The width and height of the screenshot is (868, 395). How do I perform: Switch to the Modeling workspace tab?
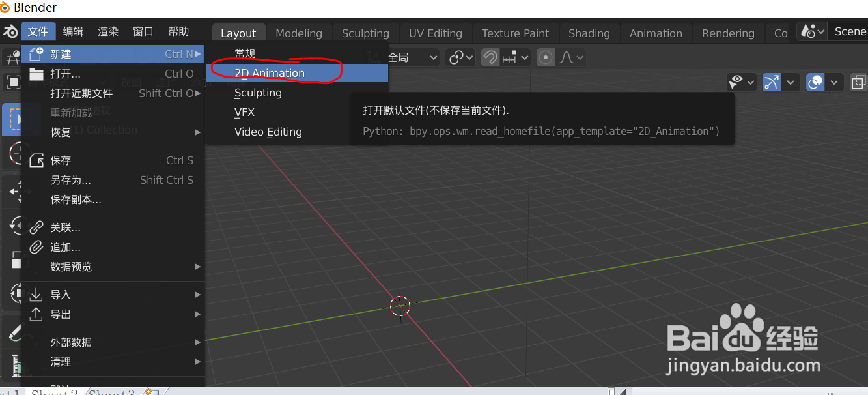(x=299, y=33)
